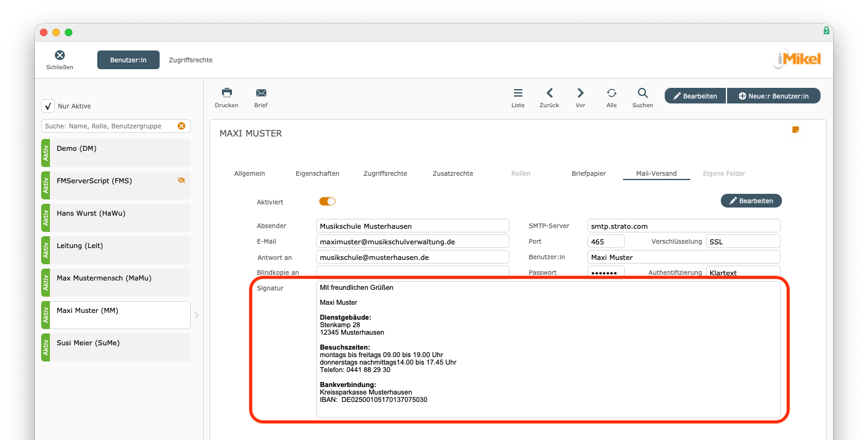Select the Mail-Versand tab
868x440 pixels.
point(656,173)
